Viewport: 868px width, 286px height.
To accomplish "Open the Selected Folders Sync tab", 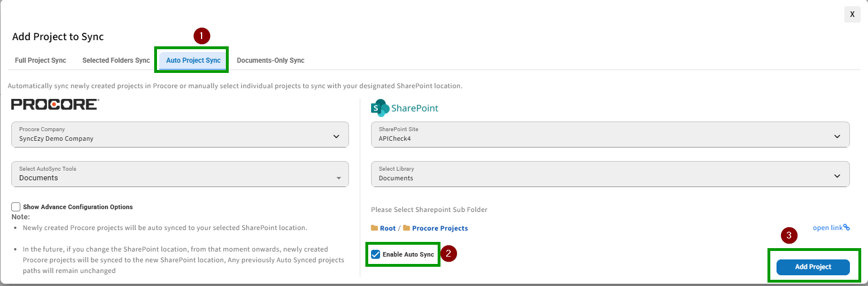I will [116, 60].
